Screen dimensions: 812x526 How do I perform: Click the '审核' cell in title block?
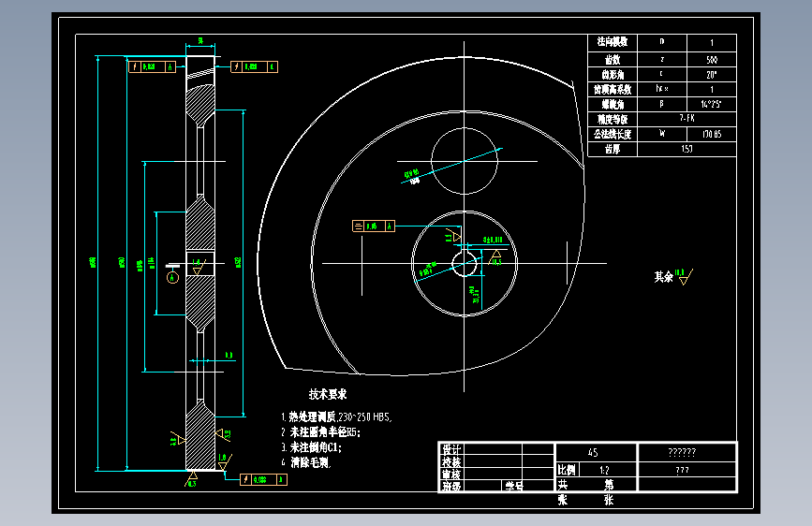tap(451, 475)
